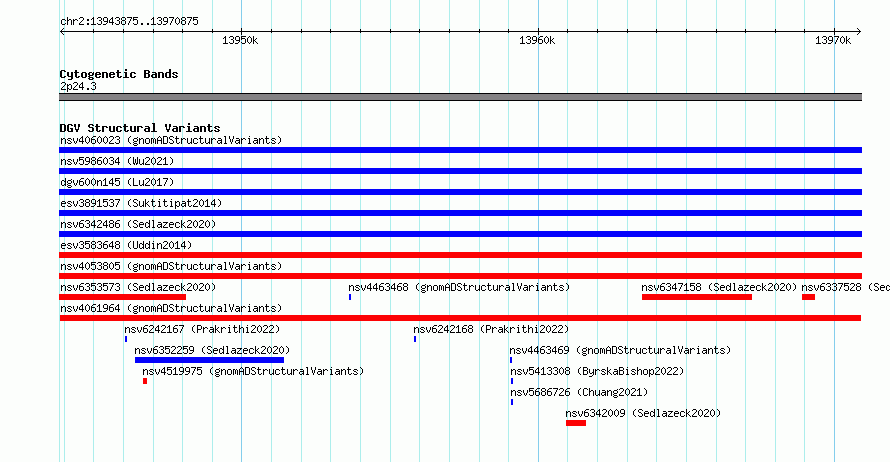The image size is (890, 462).
Task: Click the DGV Structural Variants track title
Action: (140, 128)
